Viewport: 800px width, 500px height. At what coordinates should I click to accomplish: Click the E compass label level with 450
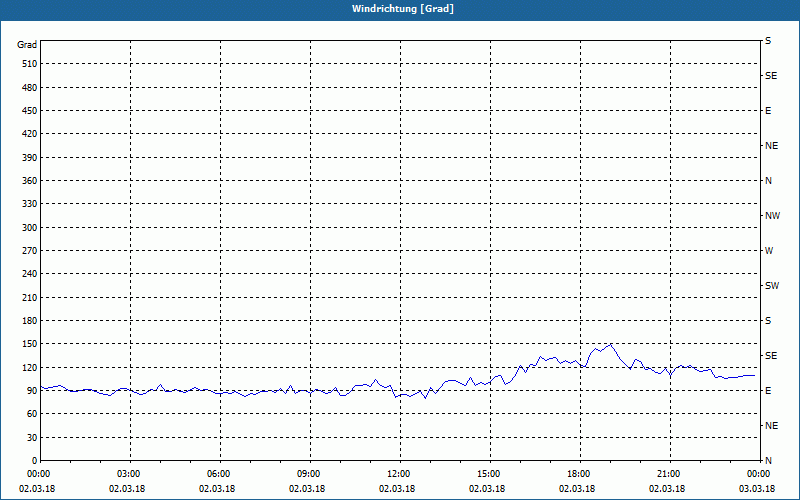pos(768,111)
